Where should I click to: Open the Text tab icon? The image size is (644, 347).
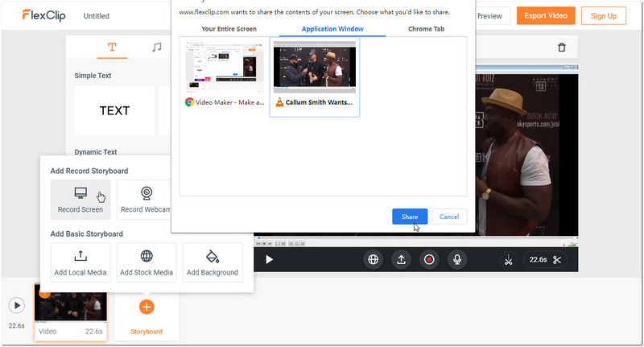pos(112,48)
